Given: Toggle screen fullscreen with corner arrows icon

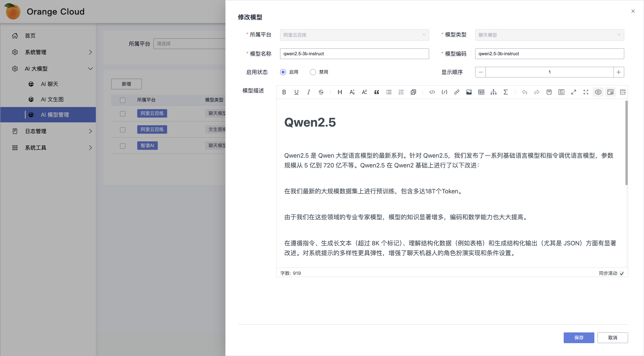Looking at the screenshot, I should [x=586, y=92].
